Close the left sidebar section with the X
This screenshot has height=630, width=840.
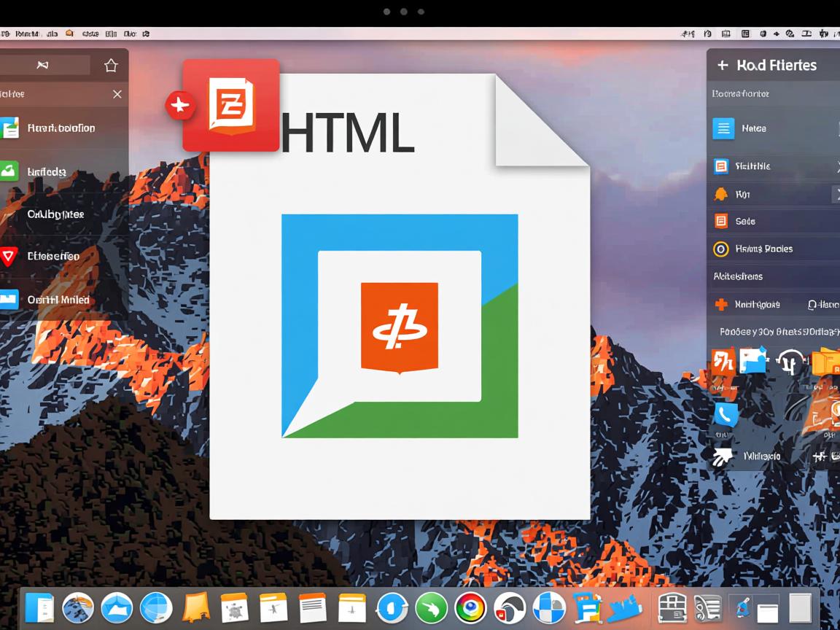click(117, 94)
